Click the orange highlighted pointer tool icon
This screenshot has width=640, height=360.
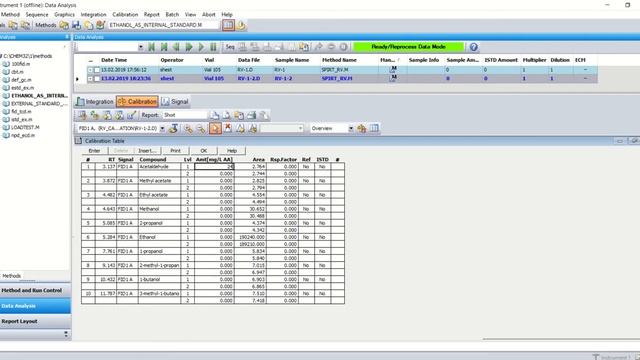click(x=215, y=129)
